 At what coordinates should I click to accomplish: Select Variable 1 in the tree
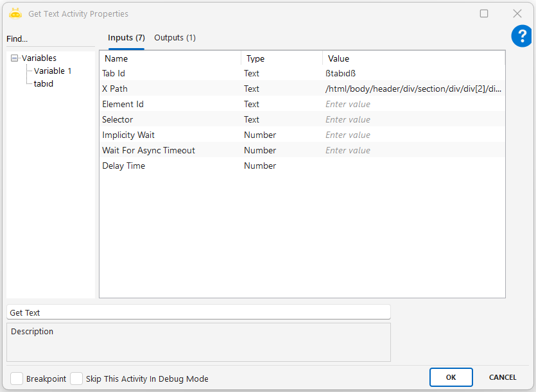point(53,71)
